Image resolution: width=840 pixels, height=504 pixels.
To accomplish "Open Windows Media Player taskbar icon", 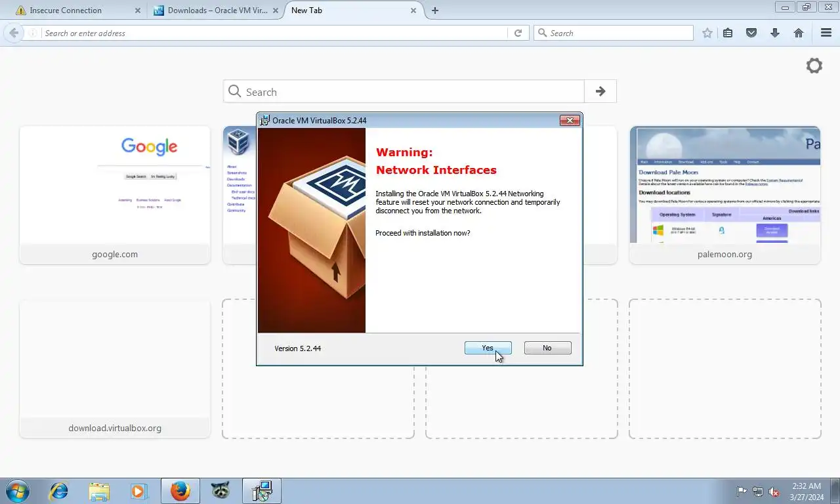I will (138, 491).
